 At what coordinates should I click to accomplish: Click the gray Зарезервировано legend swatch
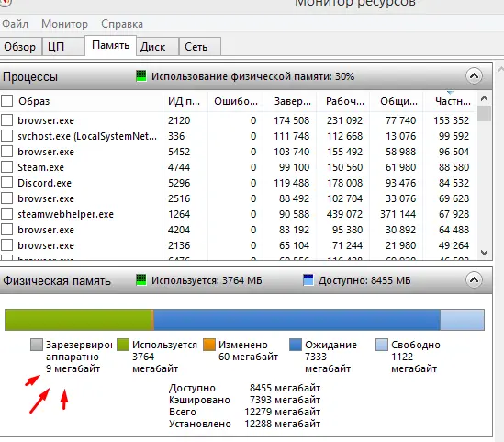tap(37, 345)
